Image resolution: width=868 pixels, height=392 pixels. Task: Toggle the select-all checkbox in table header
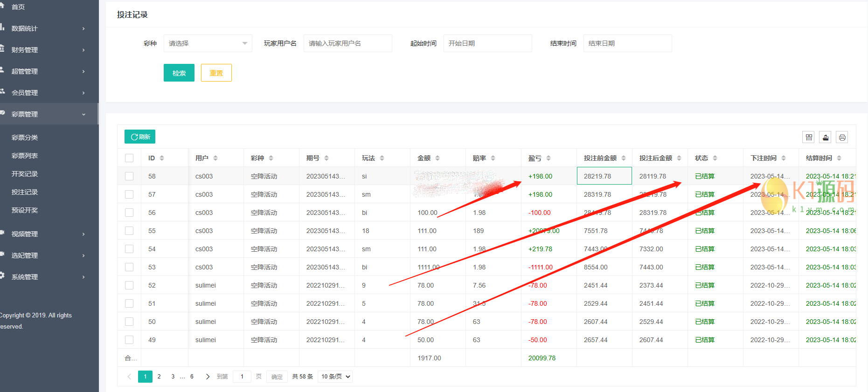tap(129, 158)
